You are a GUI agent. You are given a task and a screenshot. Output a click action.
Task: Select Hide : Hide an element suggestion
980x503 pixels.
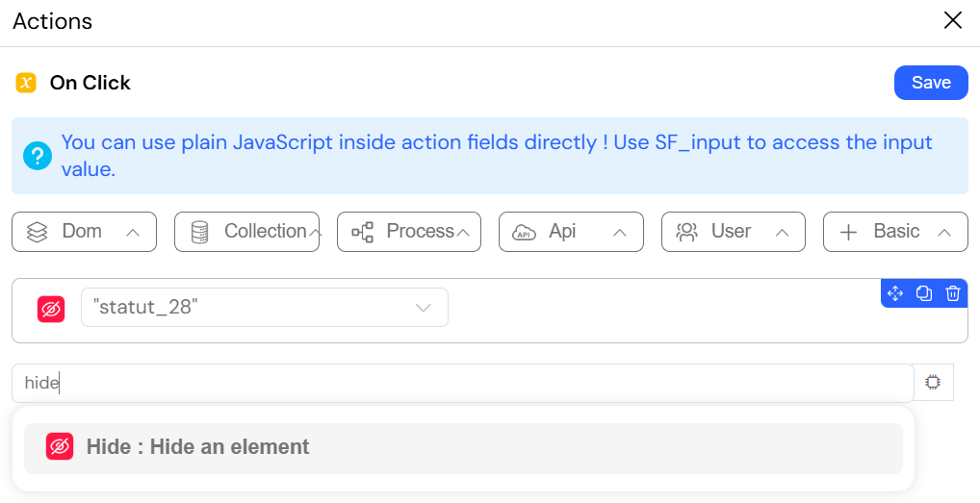[463, 447]
